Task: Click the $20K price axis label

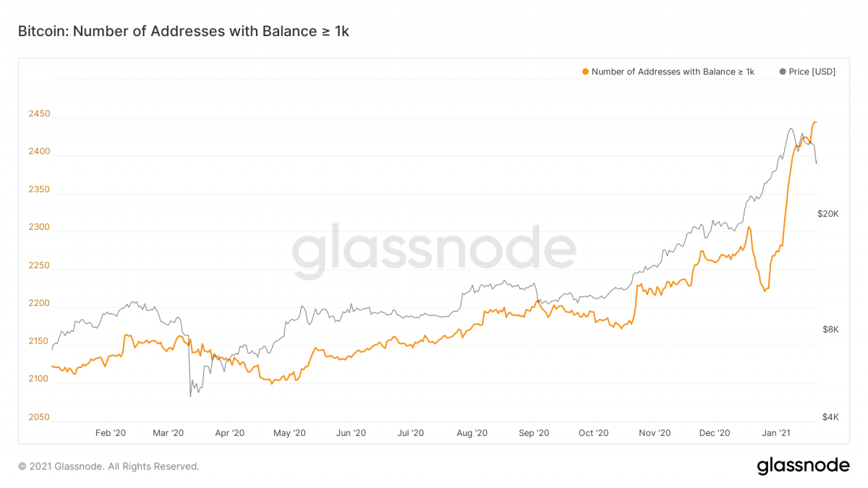Action: pos(827,214)
